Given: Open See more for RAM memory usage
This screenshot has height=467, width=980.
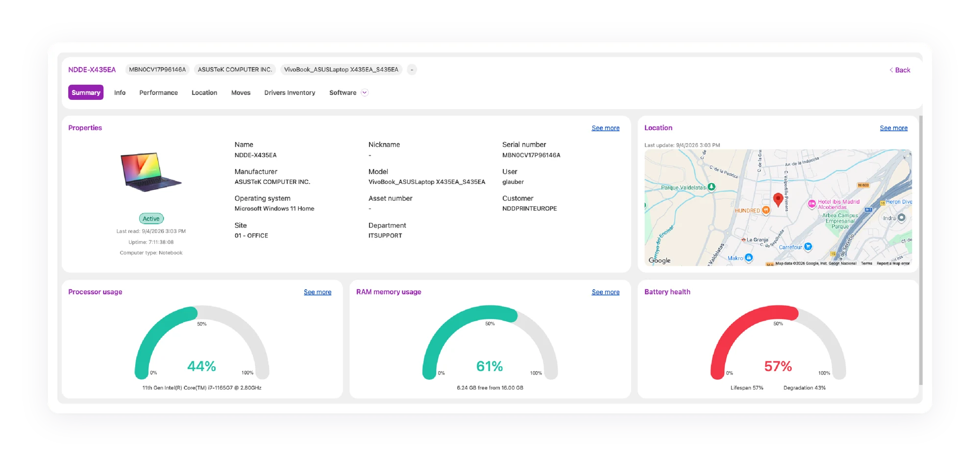Looking at the screenshot, I should click(606, 292).
